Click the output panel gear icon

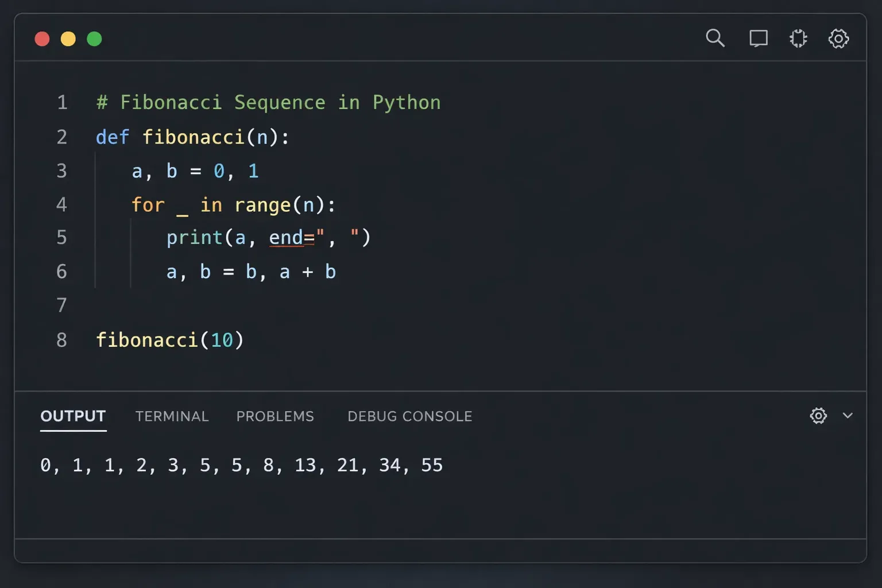point(818,416)
